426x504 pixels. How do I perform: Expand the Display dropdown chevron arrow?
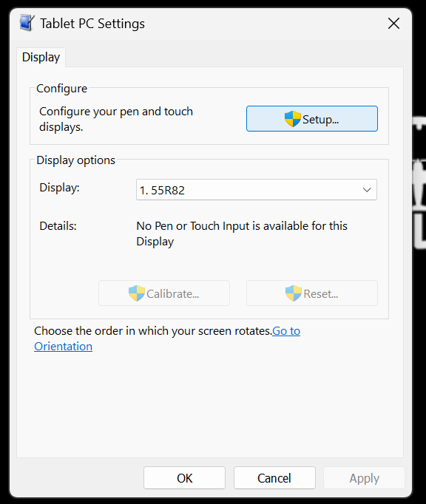(367, 190)
